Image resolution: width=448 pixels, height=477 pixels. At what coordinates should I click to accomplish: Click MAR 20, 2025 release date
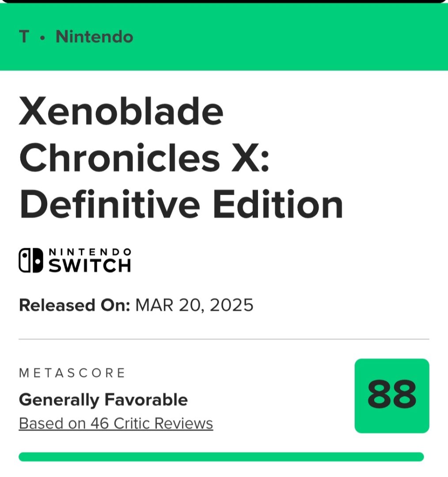point(194,304)
